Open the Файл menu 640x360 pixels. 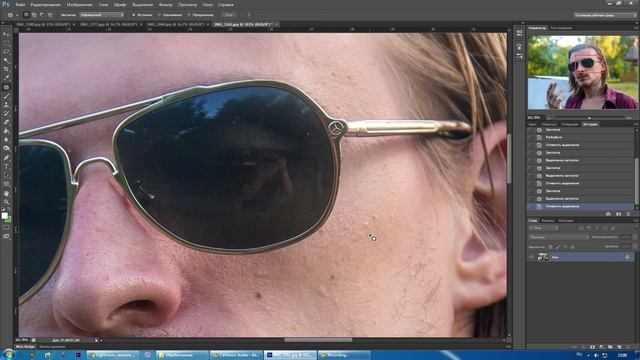tap(20, 5)
